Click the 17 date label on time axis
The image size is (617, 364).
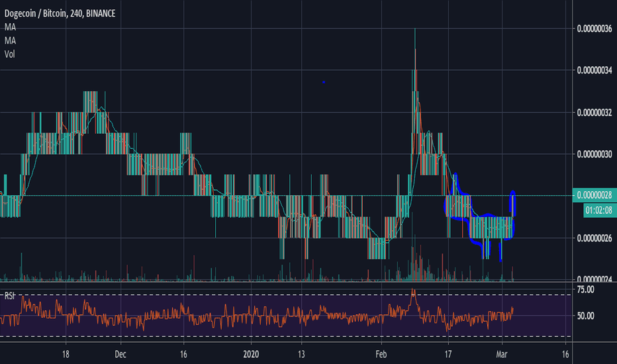[448, 354]
